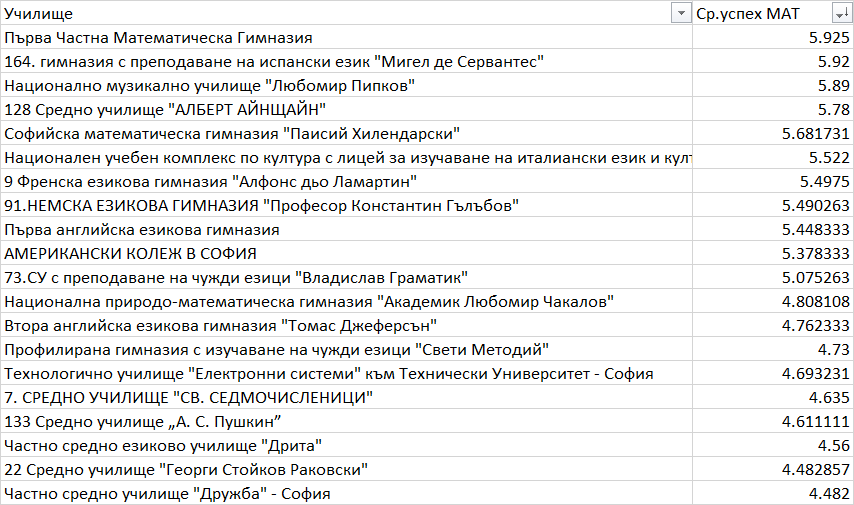Select the 9 Френска езикова гимназия cell
Image resolution: width=854 pixels, height=505 pixels.
(211, 182)
